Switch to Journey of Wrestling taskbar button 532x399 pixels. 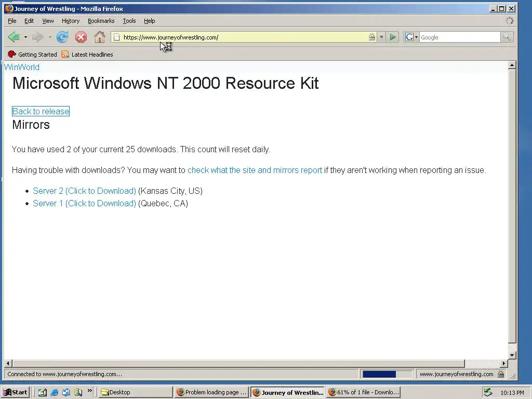pyautogui.click(x=288, y=392)
